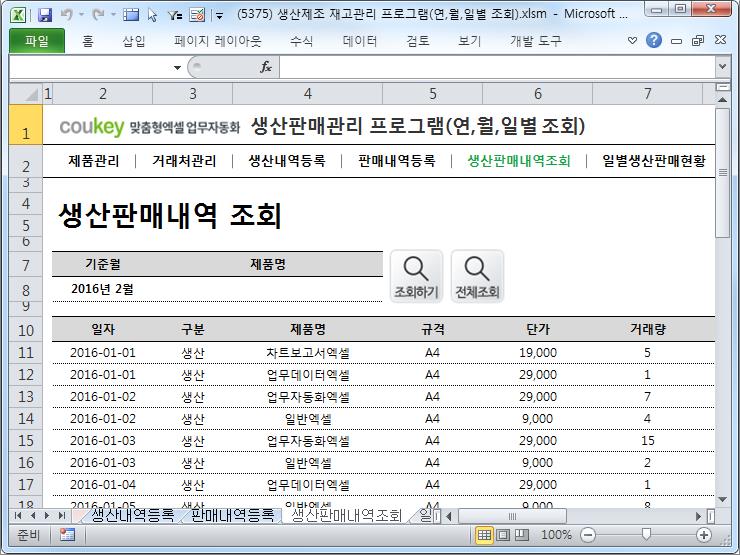740x555 pixels.
Task: Click the workbook restore window icon
Action: pos(698,41)
